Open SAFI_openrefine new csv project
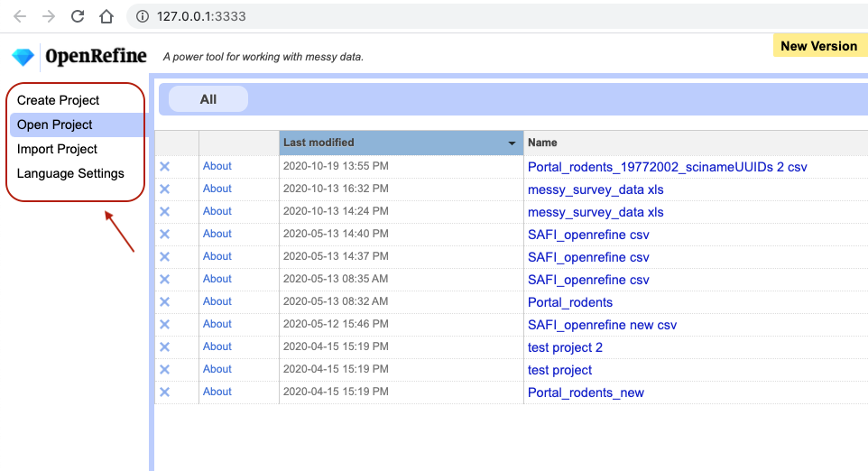868x471 pixels. coord(603,326)
